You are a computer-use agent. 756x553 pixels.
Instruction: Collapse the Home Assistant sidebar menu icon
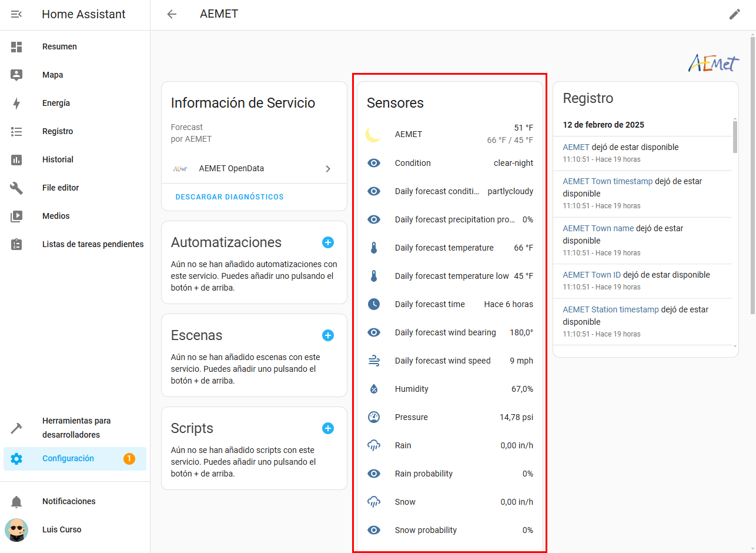[x=16, y=14]
